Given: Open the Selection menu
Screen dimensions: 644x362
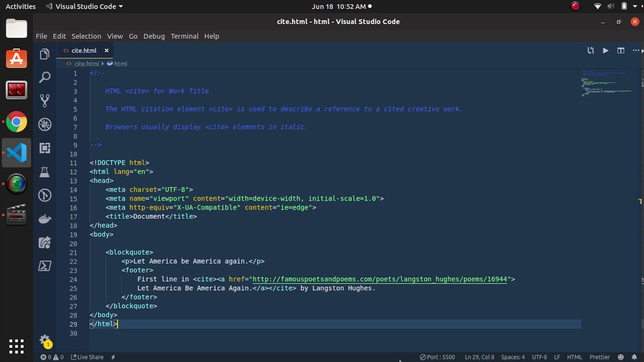Looking at the screenshot, I should click(86, 36).
